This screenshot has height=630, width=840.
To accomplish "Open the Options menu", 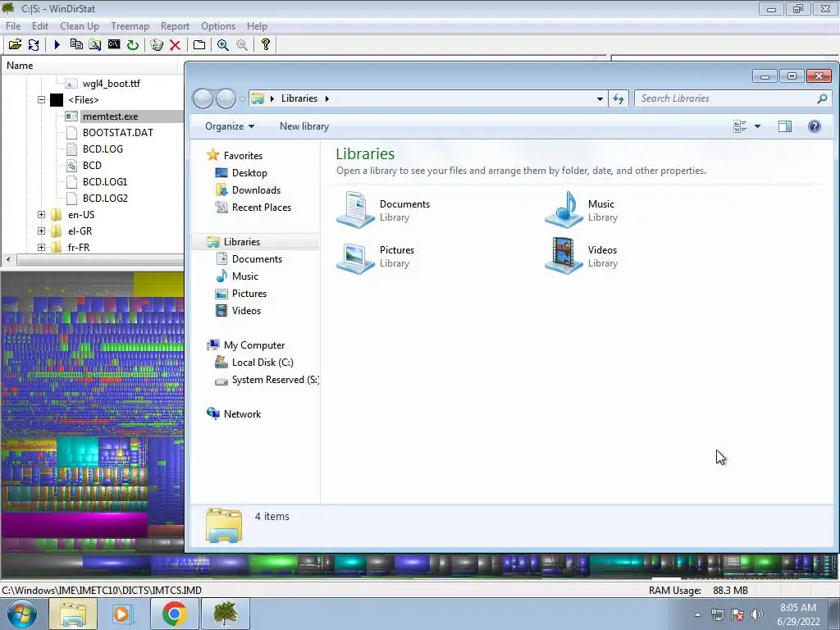I will click(x=218, y=26).
